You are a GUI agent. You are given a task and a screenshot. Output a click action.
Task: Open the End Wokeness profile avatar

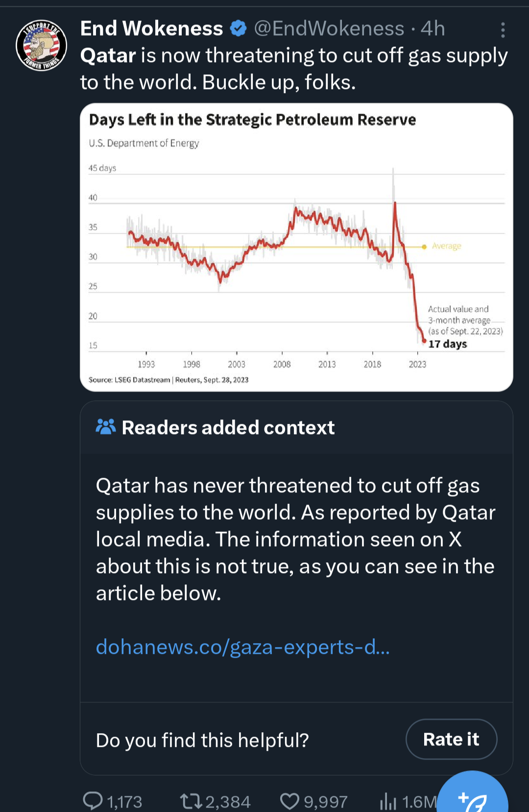pos(41,45)
